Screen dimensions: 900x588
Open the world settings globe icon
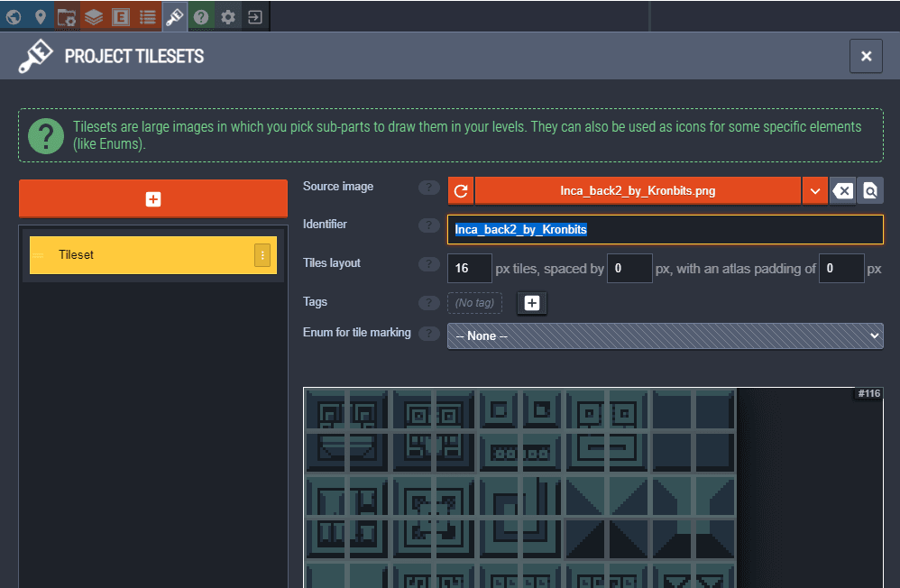coord(14,16)
